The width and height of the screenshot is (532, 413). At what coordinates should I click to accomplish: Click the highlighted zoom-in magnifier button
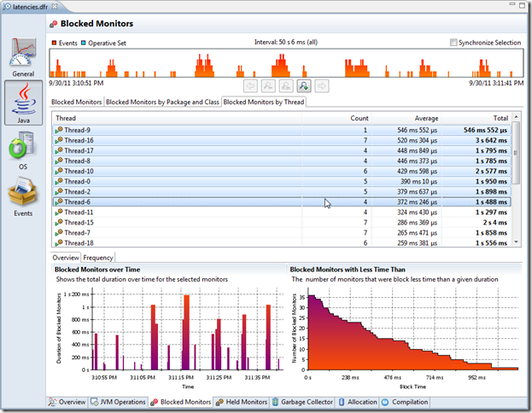coord(304,86)
